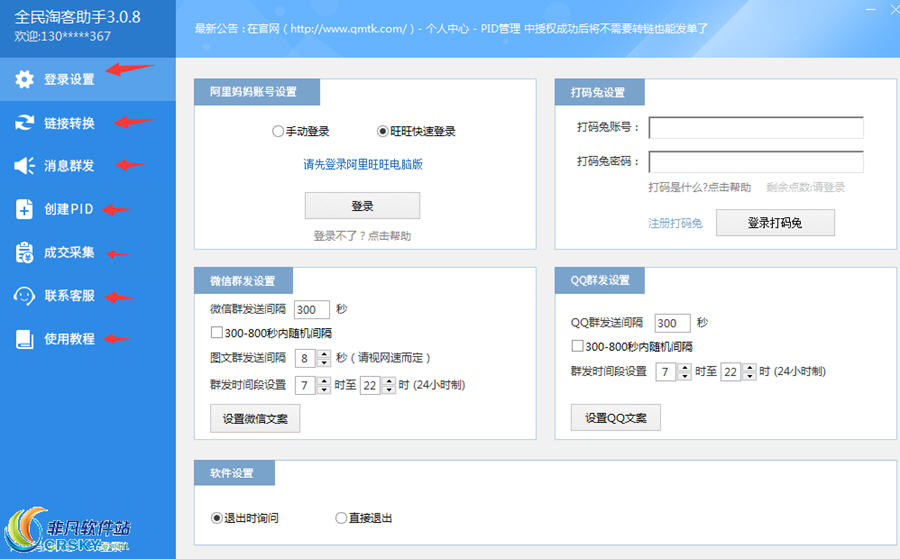Screen dimensions: 900x559
Task: Open the 创建PID menu item
Action: pos(88,209)
